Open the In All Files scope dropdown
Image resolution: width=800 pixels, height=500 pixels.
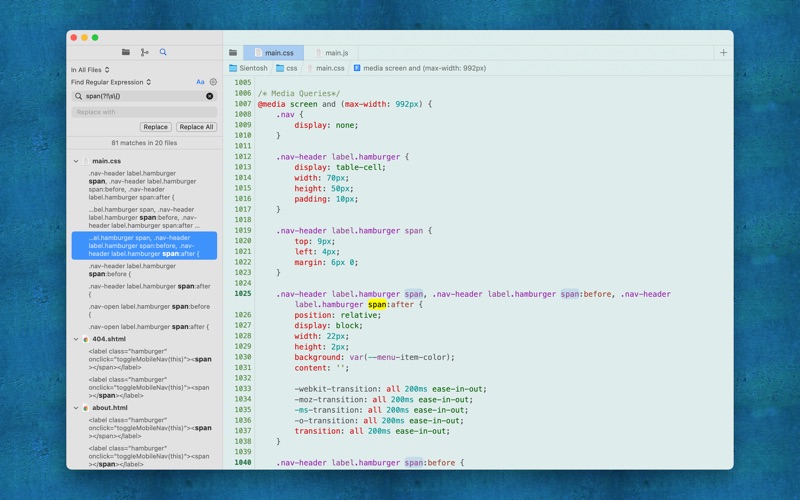click(x=90, y=70)
